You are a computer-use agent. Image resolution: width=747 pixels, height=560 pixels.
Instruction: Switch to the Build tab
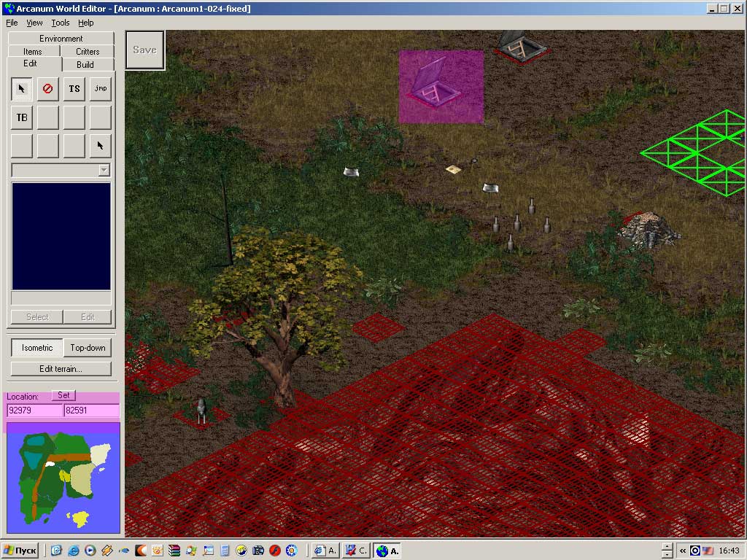coord(85,64)
